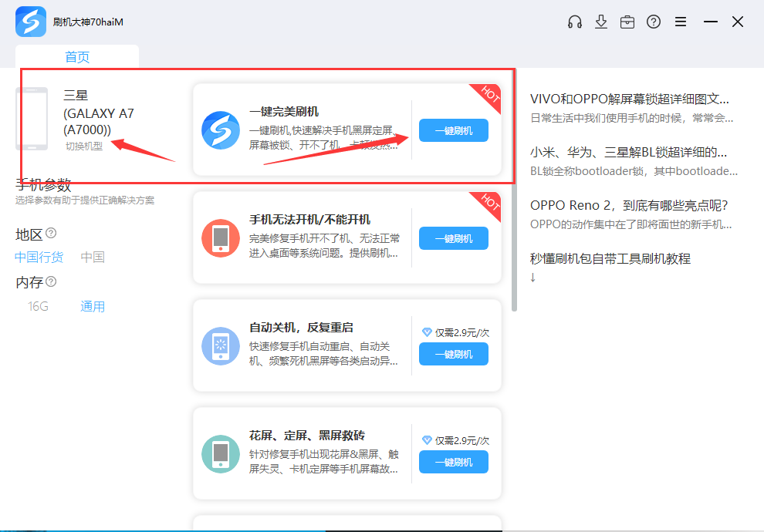The width and height of the screenshot is (764, 532).
Task: Click the help icon beside 地区
Action: pyautogui.click(x=51, y=233)
